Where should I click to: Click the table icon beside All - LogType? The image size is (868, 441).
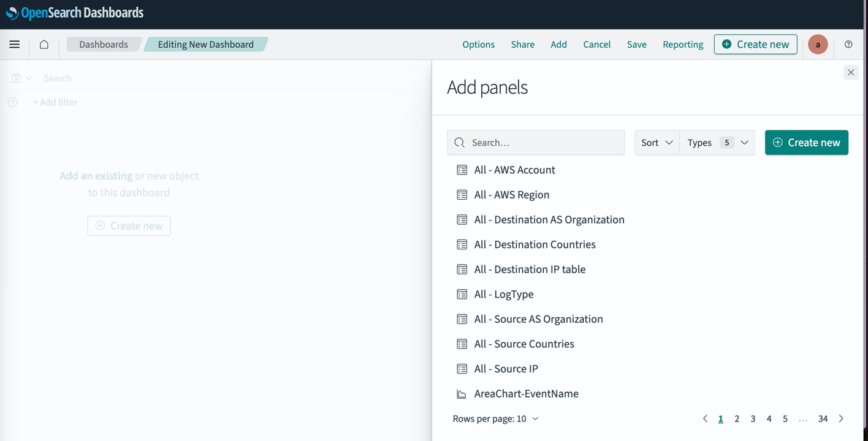(x=462, y=294)
